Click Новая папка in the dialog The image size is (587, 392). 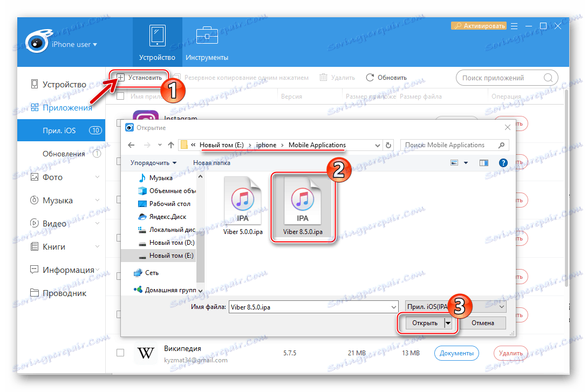(x=211, y=163)
